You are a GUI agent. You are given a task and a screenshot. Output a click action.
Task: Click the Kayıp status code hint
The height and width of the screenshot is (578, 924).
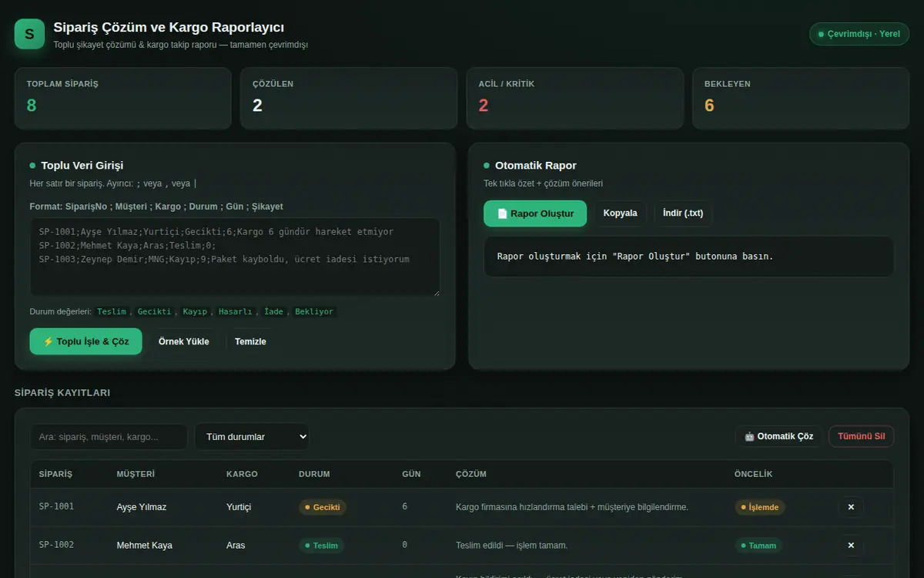195,311
